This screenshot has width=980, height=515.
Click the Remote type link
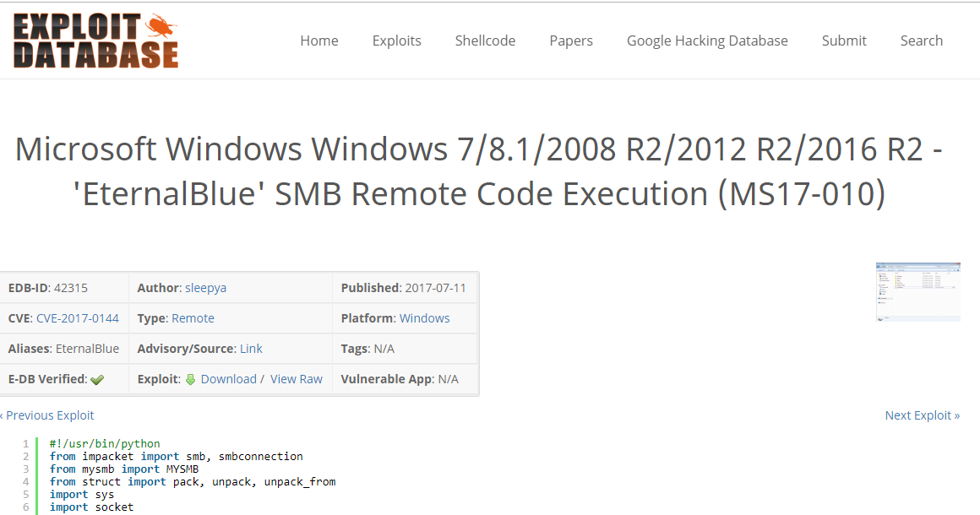click(x=193, y=318)
